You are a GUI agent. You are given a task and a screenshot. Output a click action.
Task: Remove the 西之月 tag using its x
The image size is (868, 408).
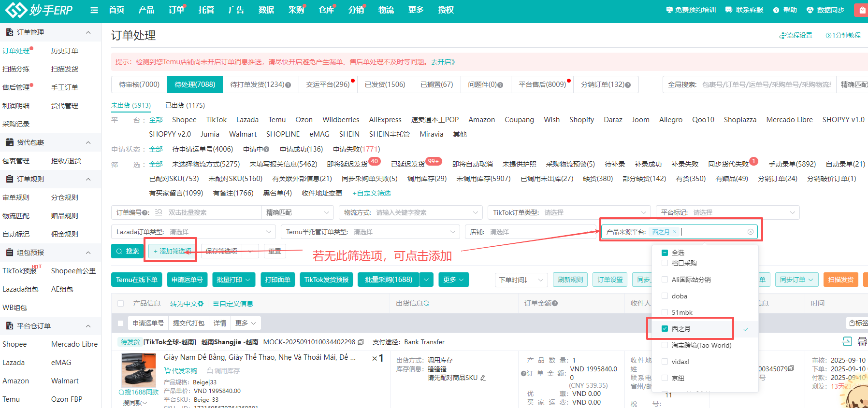(675, 232)
